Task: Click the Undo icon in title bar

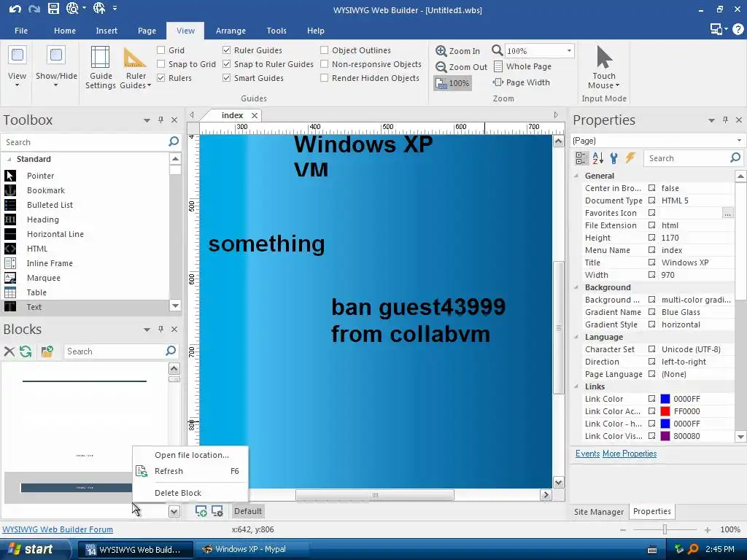Action: pos(15,9)
